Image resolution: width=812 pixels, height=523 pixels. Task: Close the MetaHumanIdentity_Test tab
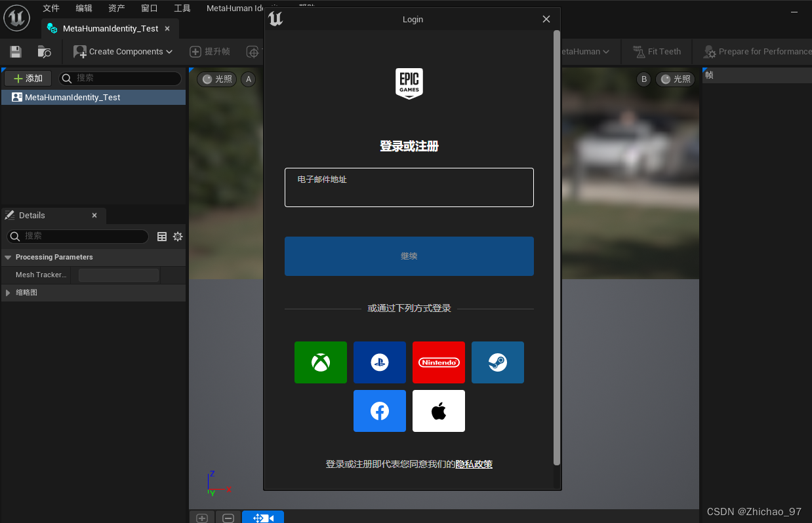click(167, 29)
